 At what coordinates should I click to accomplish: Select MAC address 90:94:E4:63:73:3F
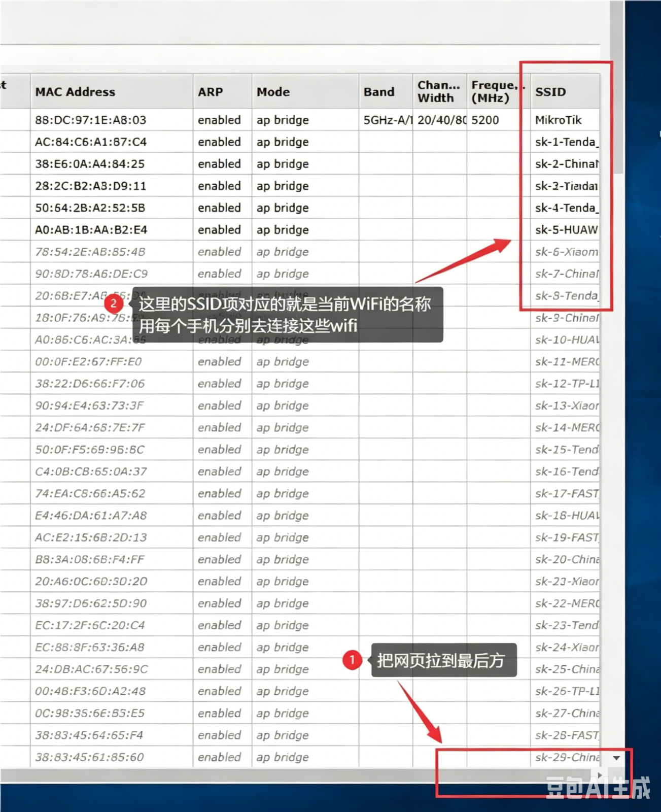click(x=89, y=406)
